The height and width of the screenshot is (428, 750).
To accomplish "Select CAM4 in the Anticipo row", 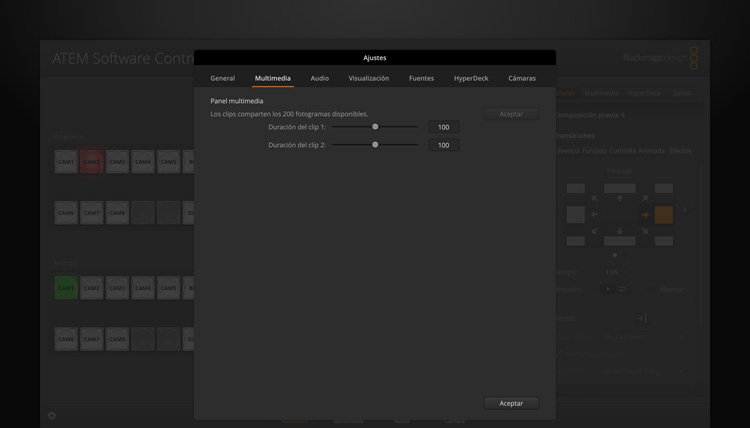I will [x=143, y=288].
